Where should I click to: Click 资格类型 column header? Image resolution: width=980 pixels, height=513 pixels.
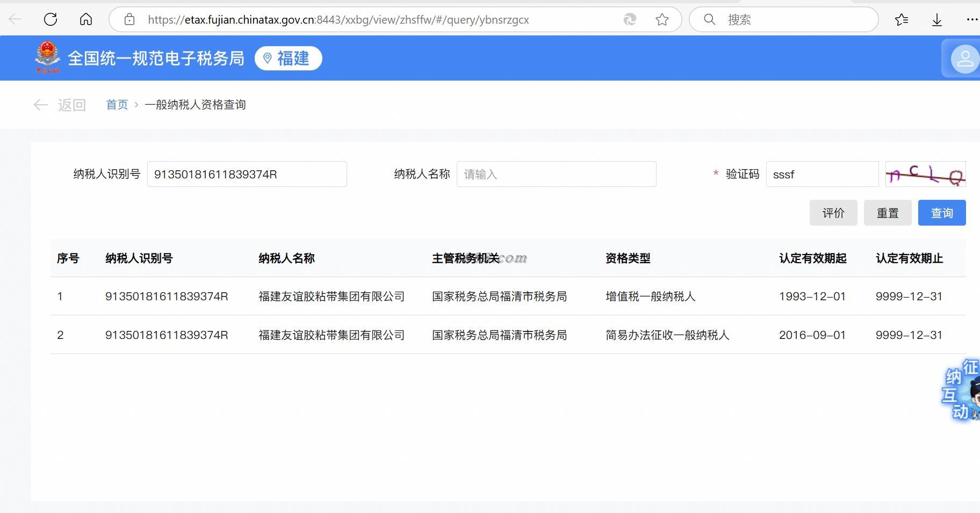628,258
